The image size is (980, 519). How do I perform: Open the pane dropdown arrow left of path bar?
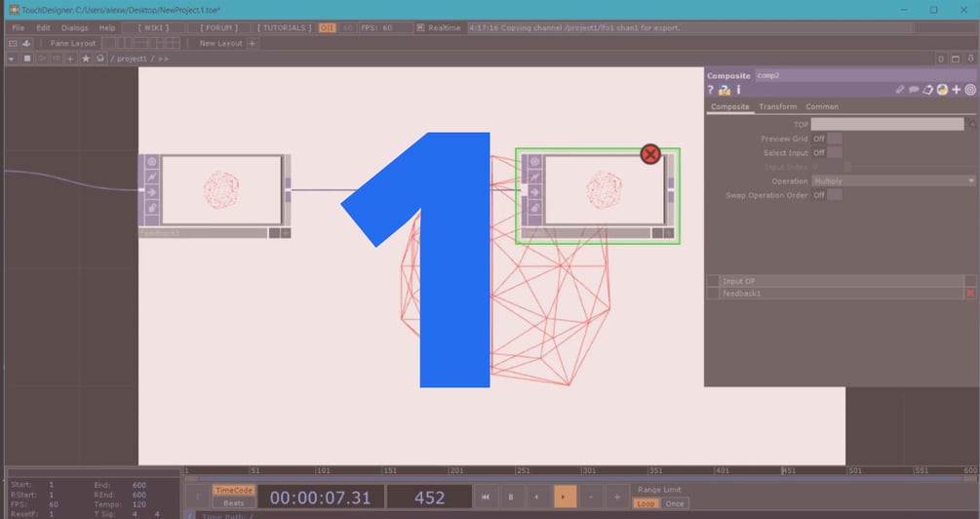click(12, 59)
